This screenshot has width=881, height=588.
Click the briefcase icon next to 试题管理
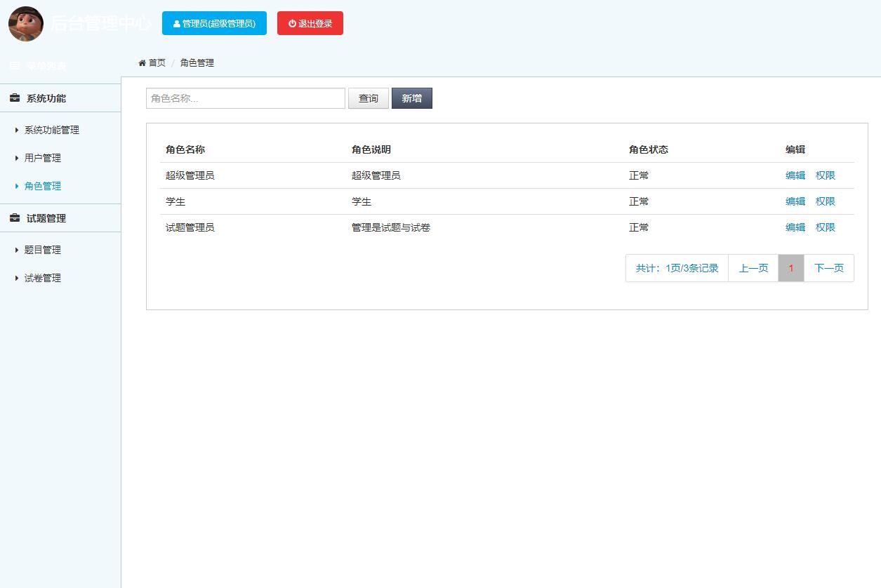(14, 218)
